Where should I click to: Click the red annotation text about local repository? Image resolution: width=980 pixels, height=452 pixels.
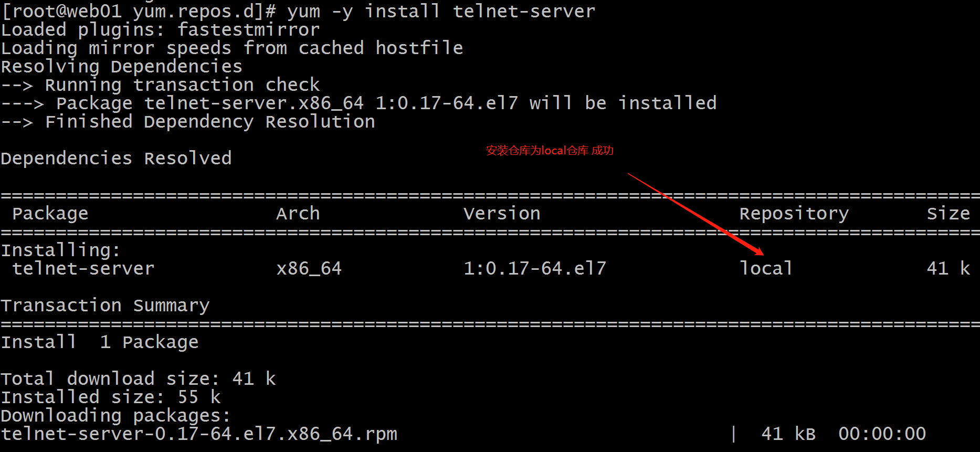point(550,151)
